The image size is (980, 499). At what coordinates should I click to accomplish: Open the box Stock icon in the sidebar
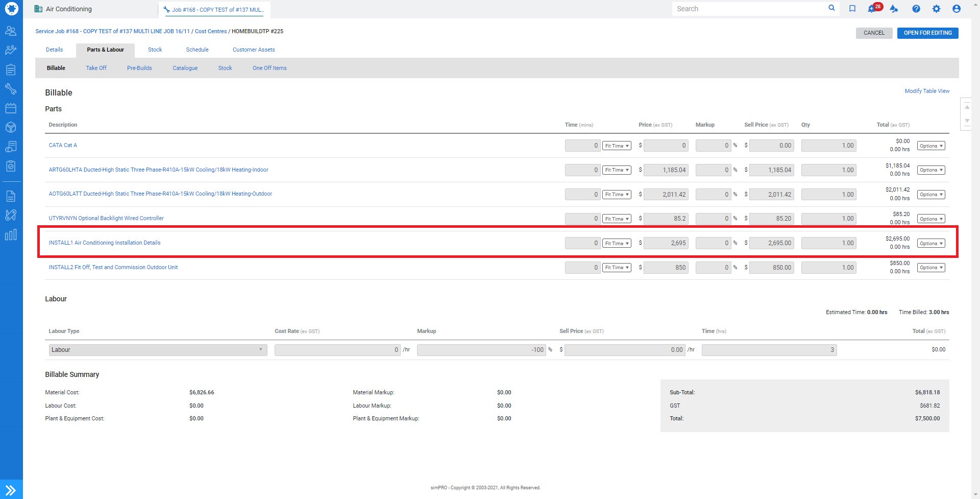[x=11, y=127]
